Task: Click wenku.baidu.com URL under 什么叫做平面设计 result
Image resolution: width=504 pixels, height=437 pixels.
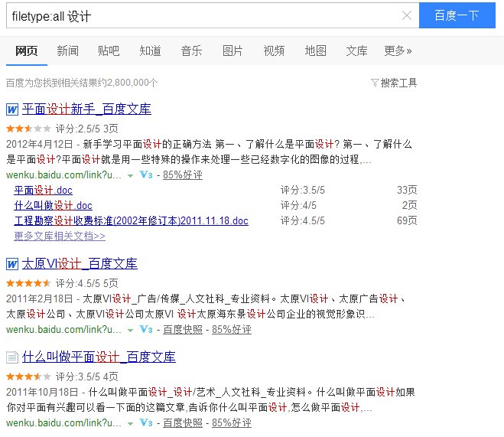Action: [63, 423]
